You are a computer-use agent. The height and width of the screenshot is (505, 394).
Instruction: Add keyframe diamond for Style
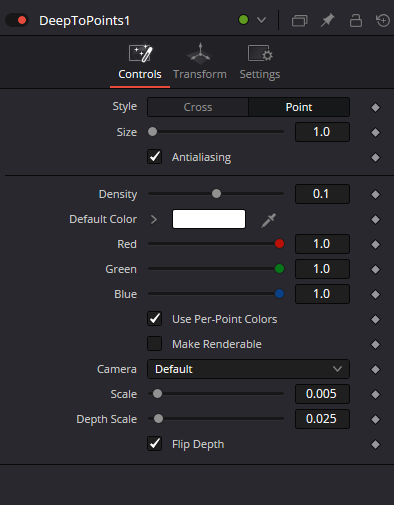click(x=375, y=108)
